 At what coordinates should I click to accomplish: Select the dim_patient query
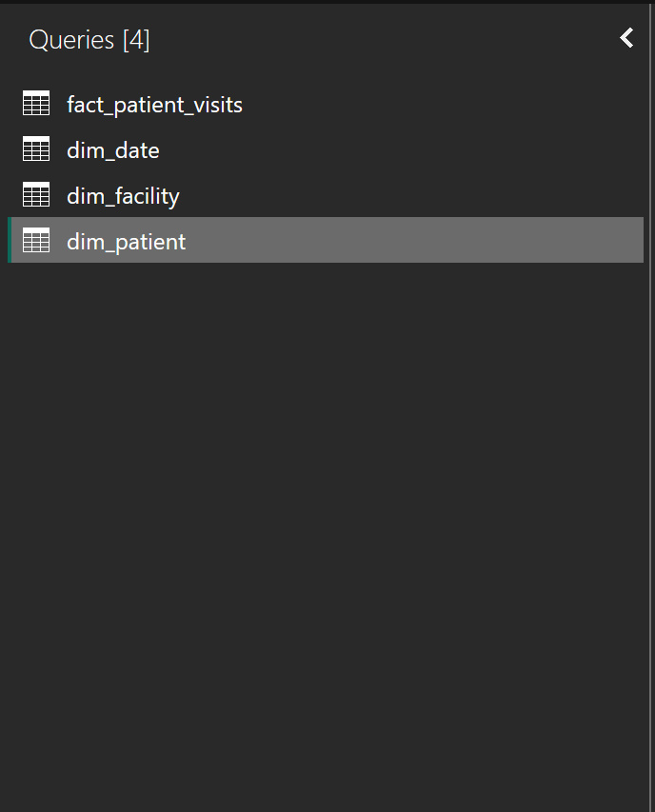[x=125, y=242]
